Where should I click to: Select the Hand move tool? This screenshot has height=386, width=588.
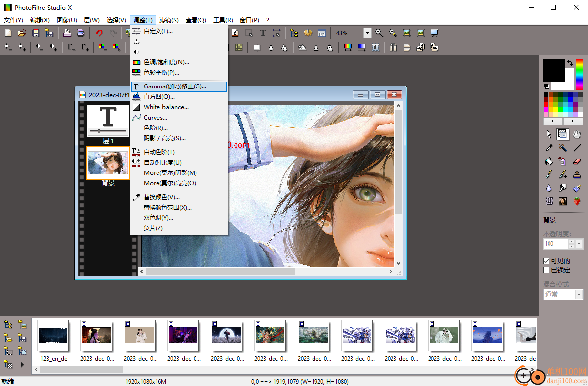577,134
